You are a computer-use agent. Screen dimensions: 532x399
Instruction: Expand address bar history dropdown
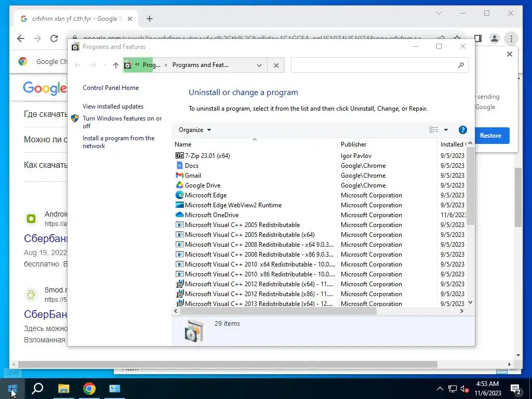259,65
